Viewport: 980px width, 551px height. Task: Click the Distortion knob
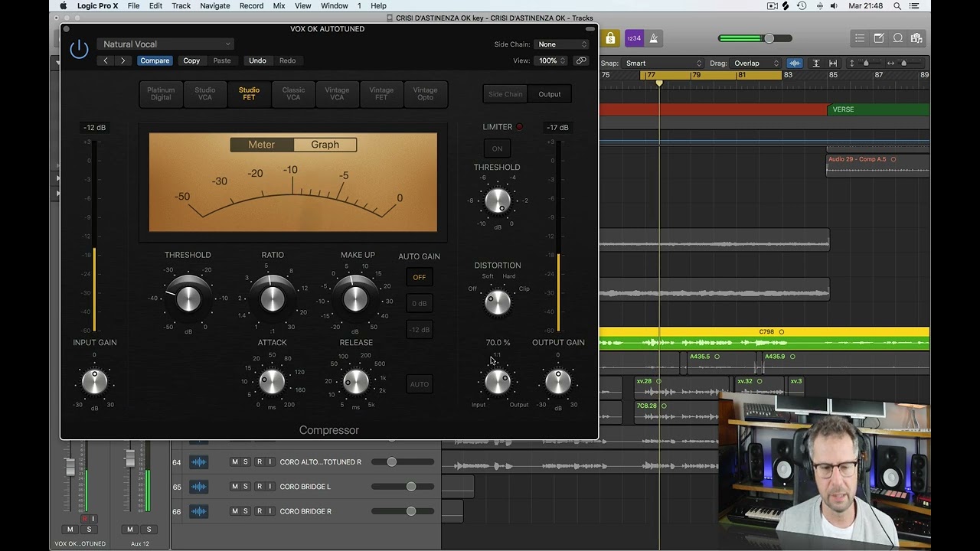pos(498,302)
